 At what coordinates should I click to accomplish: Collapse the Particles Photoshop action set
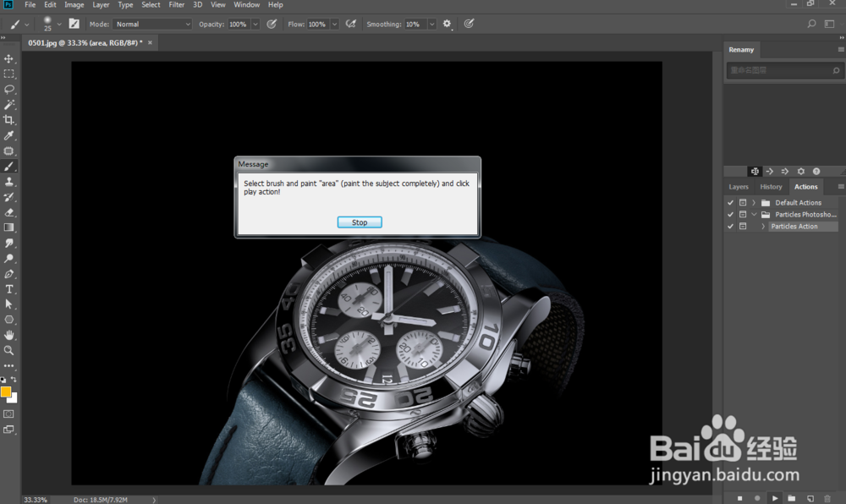click(754, 215)
